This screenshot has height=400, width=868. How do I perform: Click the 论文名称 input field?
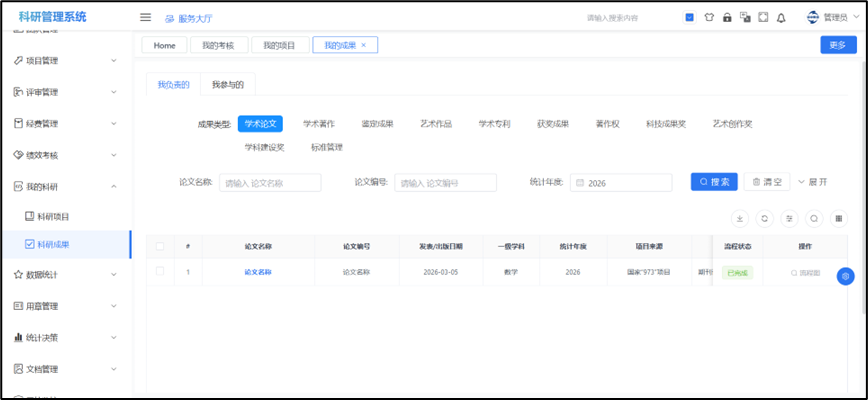270,183
